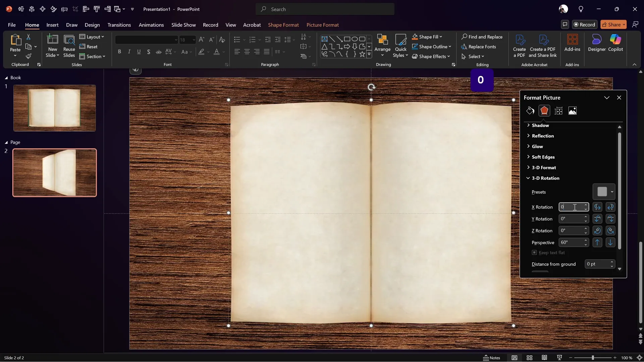The width and height of the screenshot is (644, 362).
Task: Click Clear All Formatting icon
Action: (x=222, y=40)
